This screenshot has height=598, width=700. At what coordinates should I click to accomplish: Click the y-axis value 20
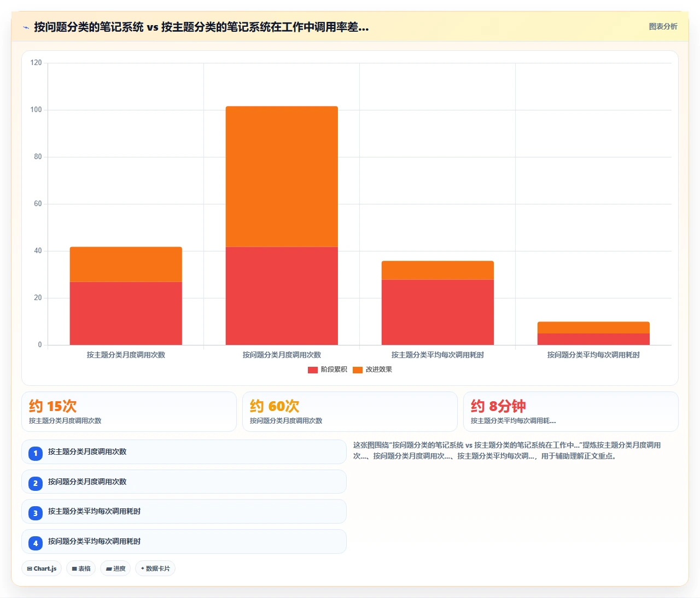38,298
